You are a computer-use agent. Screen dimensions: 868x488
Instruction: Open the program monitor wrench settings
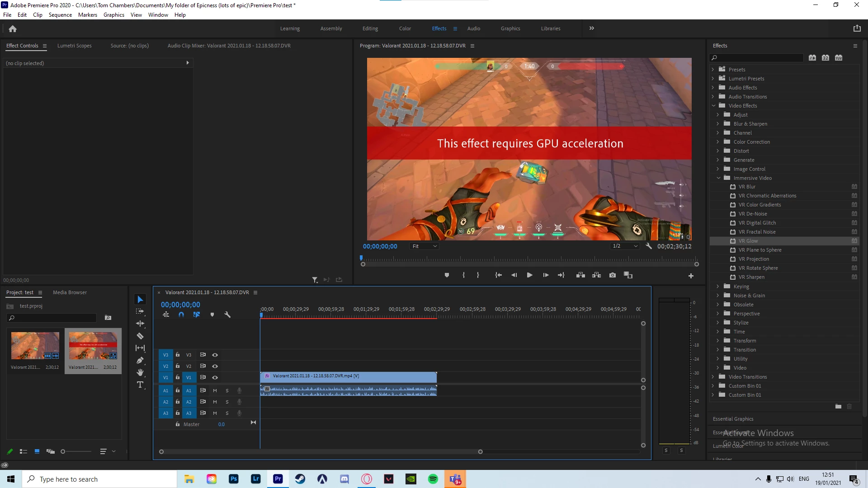coord(649,246)
